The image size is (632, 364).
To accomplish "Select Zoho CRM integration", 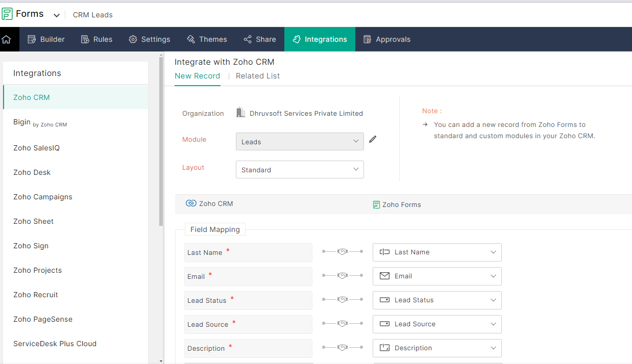I will [76, 97].
